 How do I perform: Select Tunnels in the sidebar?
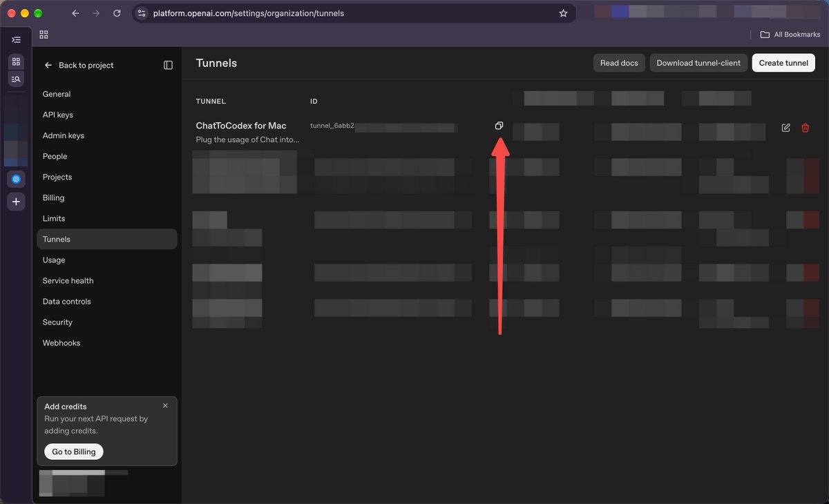pos(107,239)
